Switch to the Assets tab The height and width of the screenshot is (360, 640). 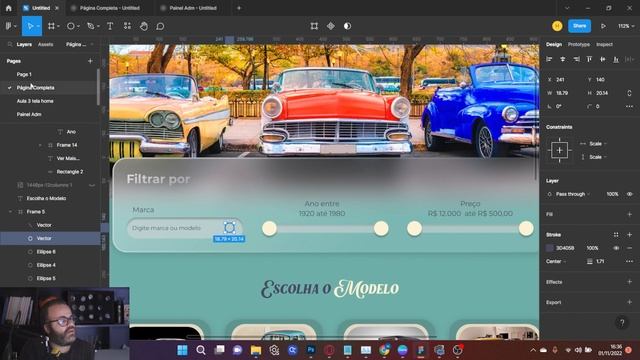(x=45, y=44)
